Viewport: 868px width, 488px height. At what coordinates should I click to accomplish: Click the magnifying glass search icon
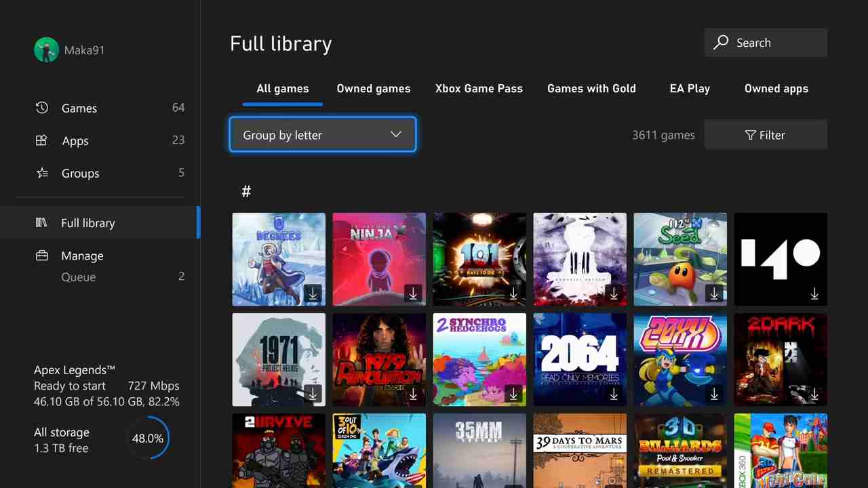pyautogui.click(x=721, y=43)
